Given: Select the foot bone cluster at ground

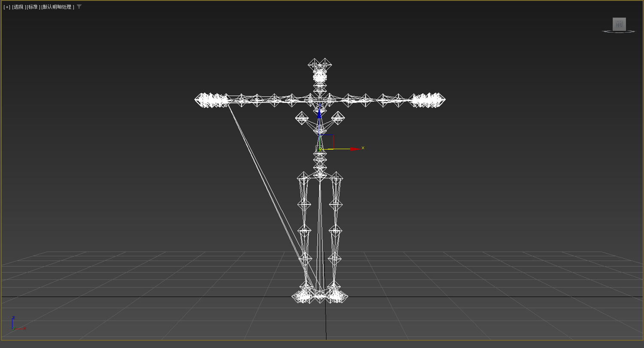Looking at the screenshot, I should [320, 296].
